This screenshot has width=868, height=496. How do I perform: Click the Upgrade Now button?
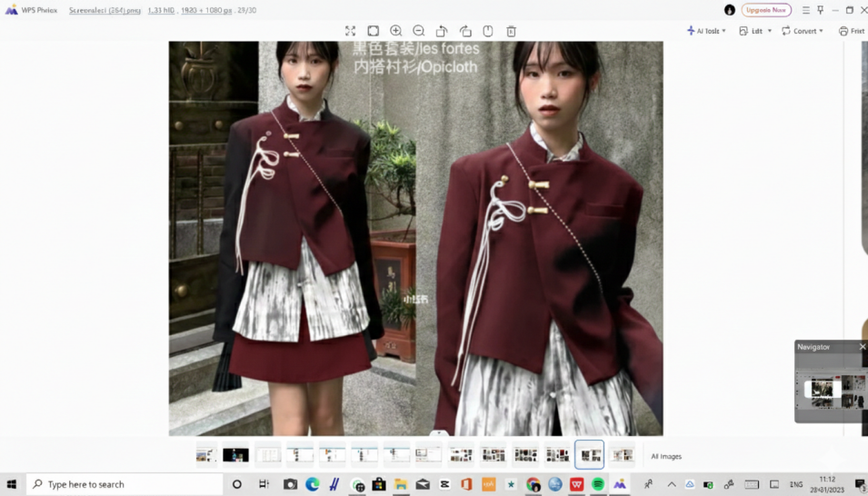pyautogui.click(x=766, y=10)
